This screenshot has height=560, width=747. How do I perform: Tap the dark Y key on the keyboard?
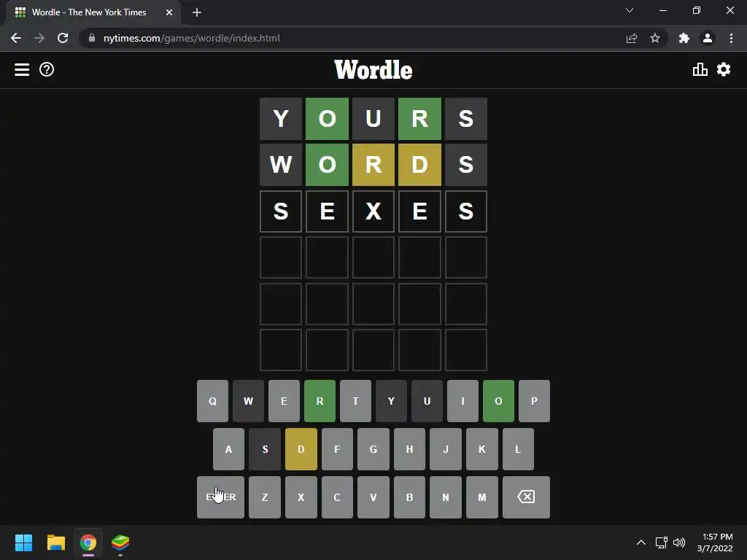(391, 401)
